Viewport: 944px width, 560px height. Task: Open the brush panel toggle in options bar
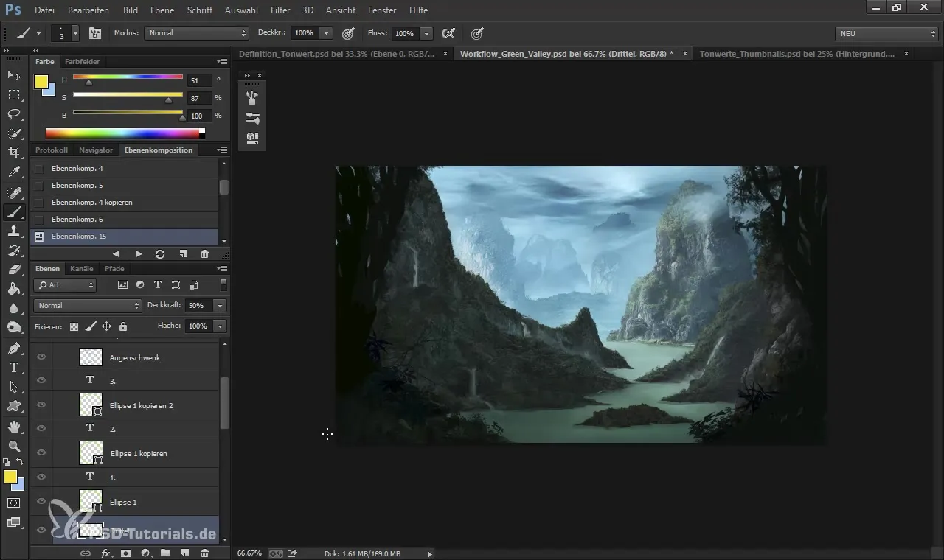tap(95, 33)
